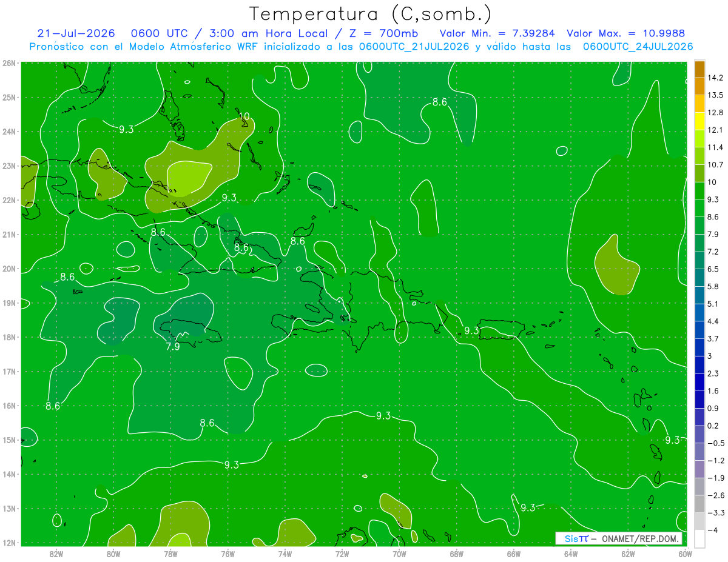The width and height of the screenshot is (728, 562).
Task: Click the '18N' latitude axis label
Action: pos(8,338)
